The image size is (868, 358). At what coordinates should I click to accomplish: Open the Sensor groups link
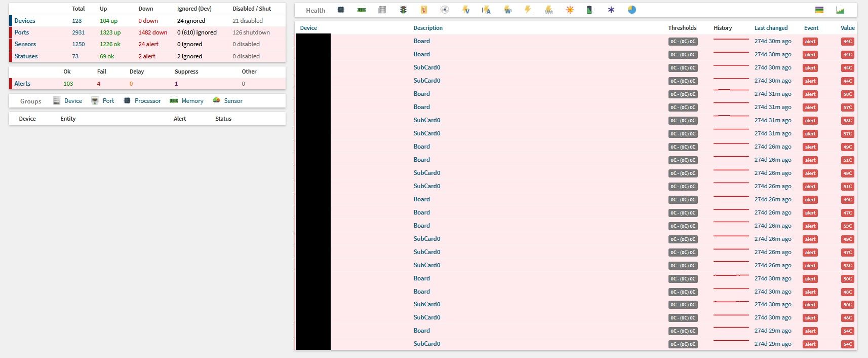pyautogui.click(x=233, y=101)
